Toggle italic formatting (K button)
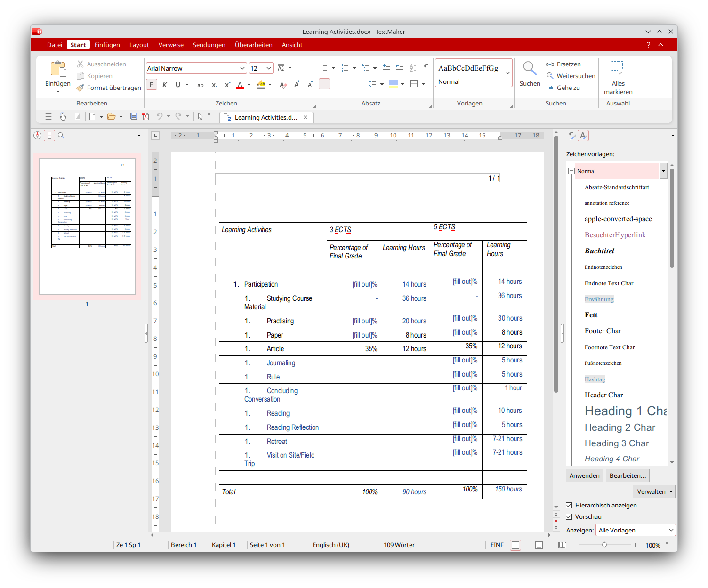 [x=165, y=85]
